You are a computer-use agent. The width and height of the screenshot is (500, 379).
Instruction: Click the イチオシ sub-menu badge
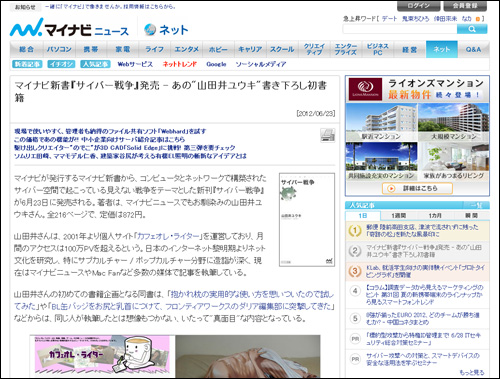(x=61, y=64)
